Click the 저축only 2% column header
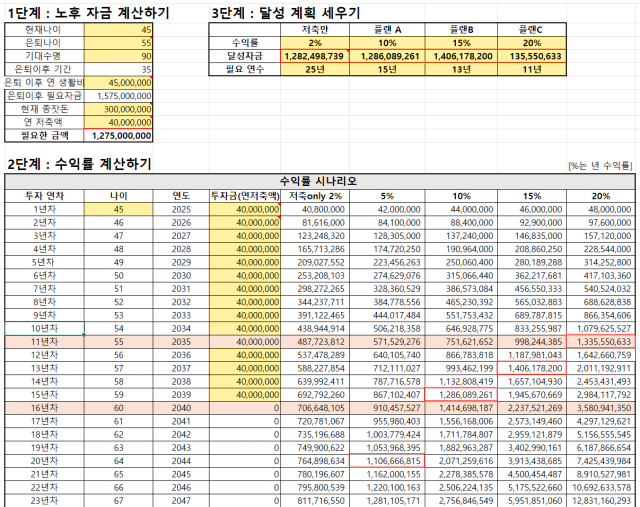This screenshot has height=507, width=640. [x=315, y=196]
